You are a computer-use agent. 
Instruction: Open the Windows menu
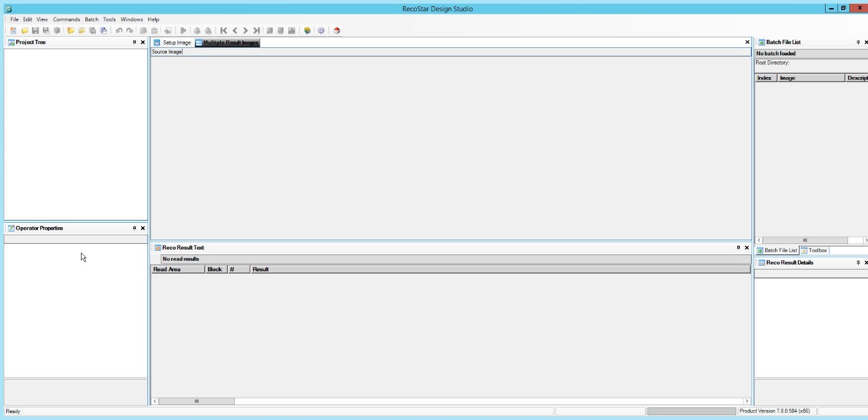132,19
